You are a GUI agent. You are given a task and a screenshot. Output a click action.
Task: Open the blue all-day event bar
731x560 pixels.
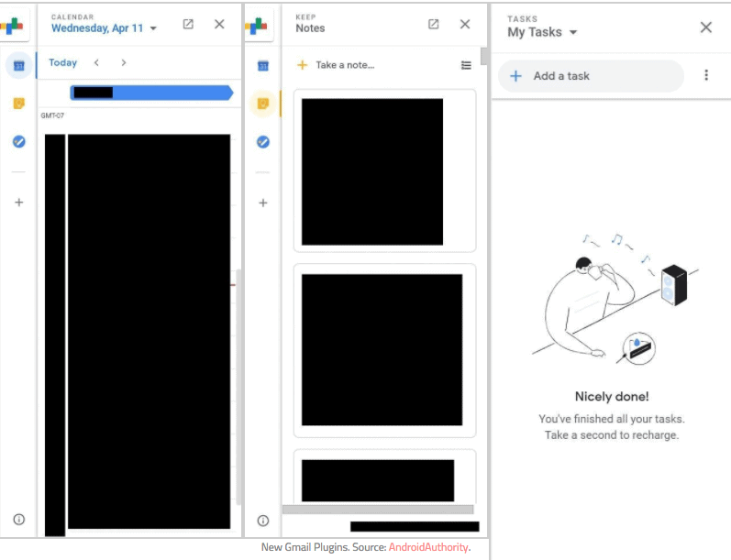151,93
